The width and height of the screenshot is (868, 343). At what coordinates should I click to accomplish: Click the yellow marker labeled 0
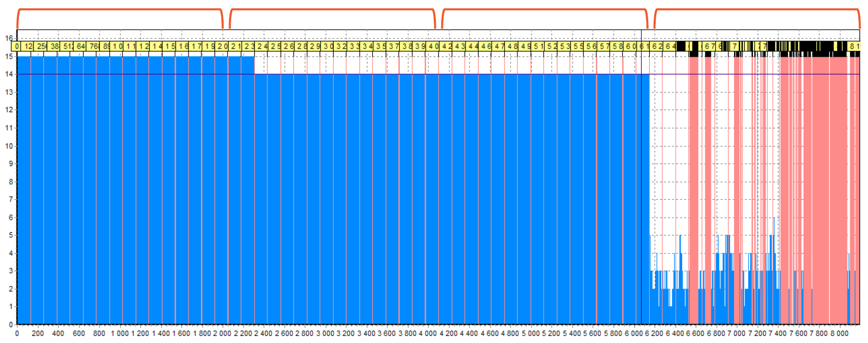click(x=17, y=46)
